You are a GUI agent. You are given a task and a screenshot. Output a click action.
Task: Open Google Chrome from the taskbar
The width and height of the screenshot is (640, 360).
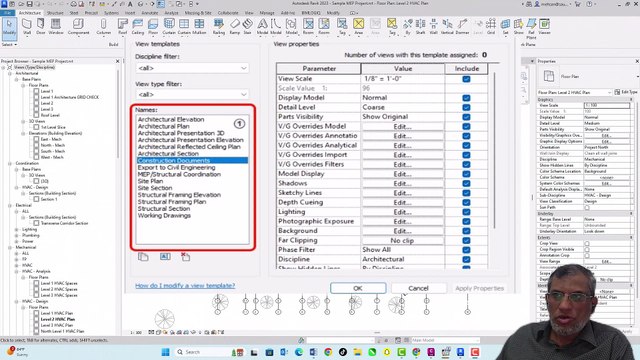(328, 352)
